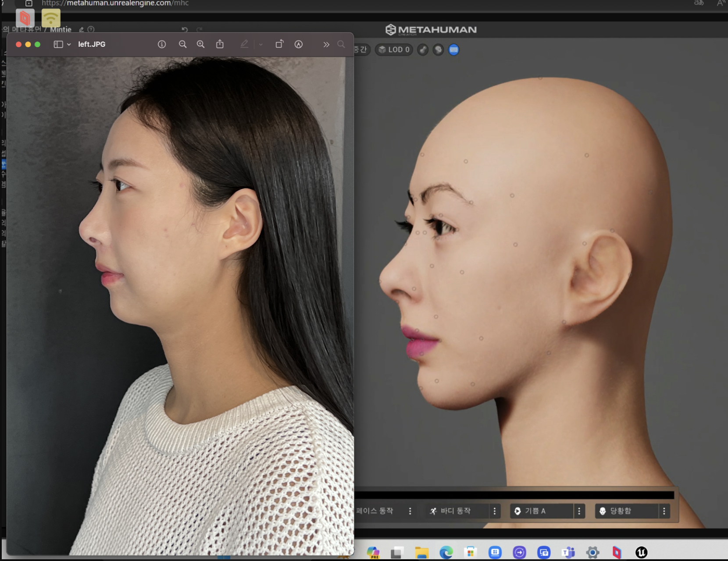Play the 기쁨 A animation
This screenshot has width=728, height=561.
pyautogui.click(x=542, y=511)
